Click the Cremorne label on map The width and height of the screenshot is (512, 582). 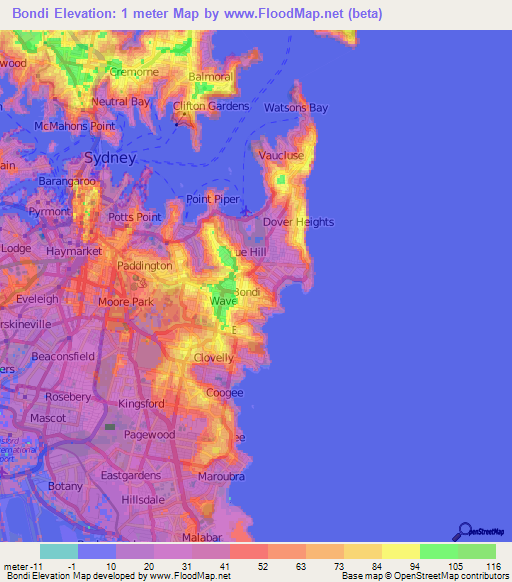pos(134,72)
